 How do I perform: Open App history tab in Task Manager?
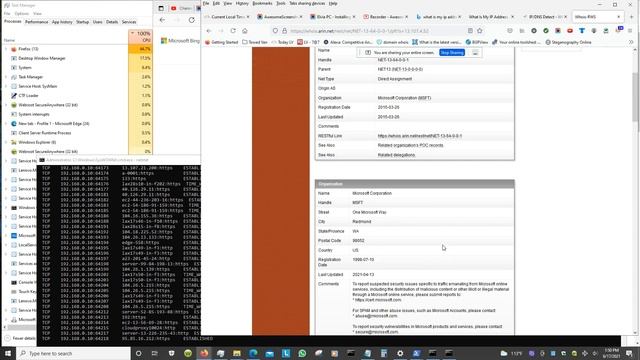point(62,22)
